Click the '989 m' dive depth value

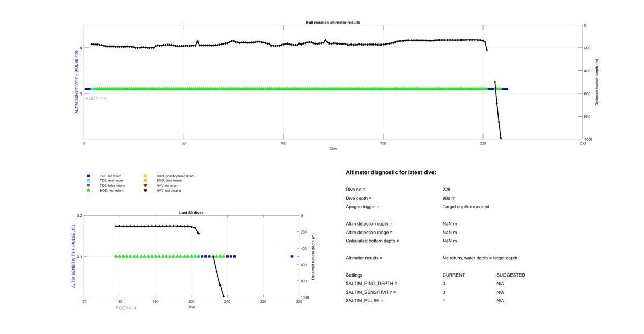pyautogui.click(x=449, y=198)
